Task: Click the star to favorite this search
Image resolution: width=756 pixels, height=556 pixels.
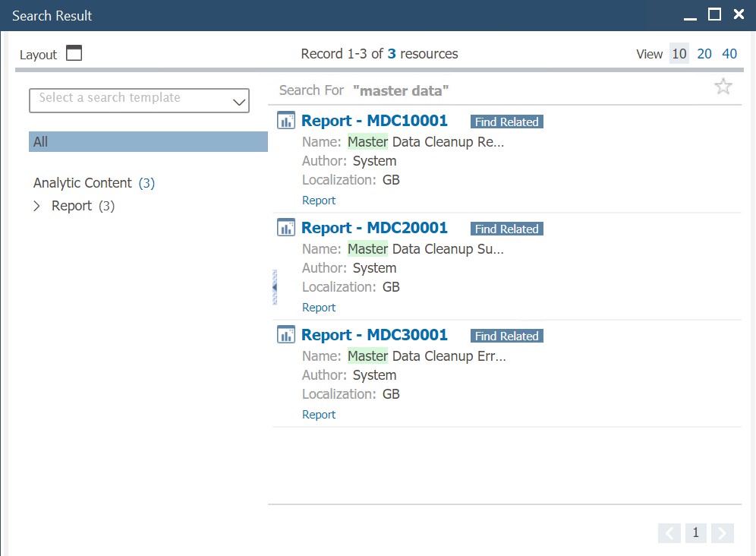Action: coord(723,86)
